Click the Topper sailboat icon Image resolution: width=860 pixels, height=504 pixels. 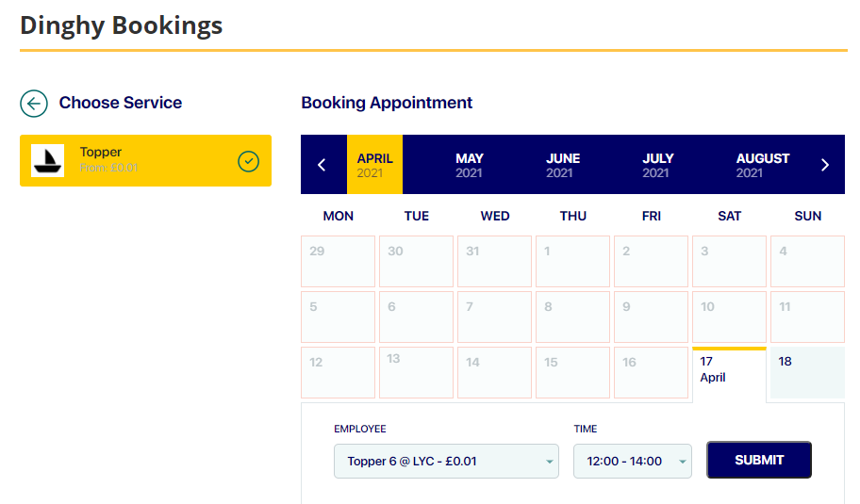pyautogui.click(x=47, y=161)
